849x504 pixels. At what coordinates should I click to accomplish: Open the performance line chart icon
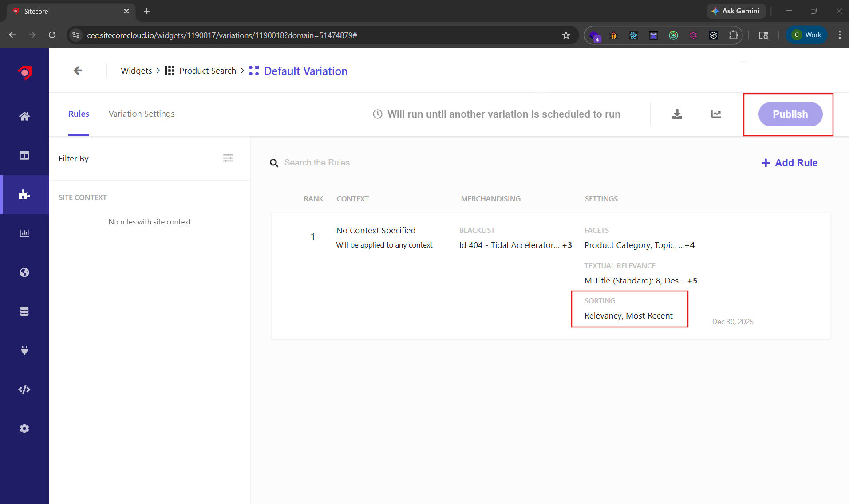click(716, 114)
